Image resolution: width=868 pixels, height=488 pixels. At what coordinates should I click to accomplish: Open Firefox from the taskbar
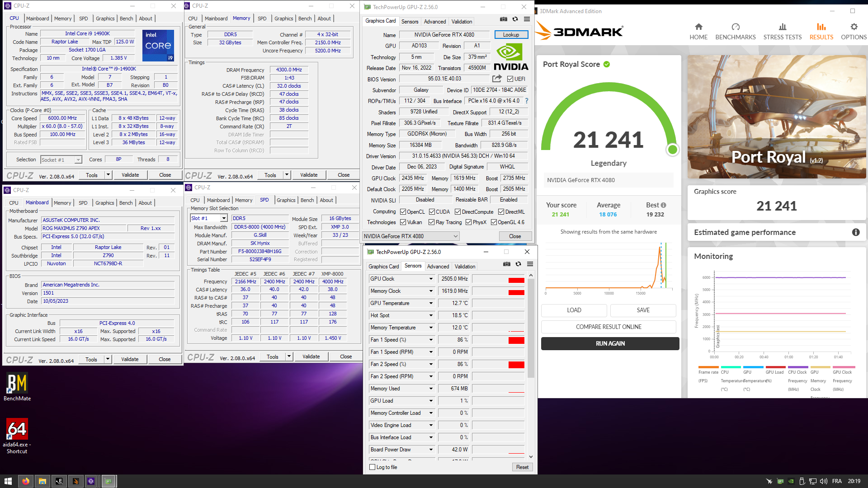tap(26, 481)
